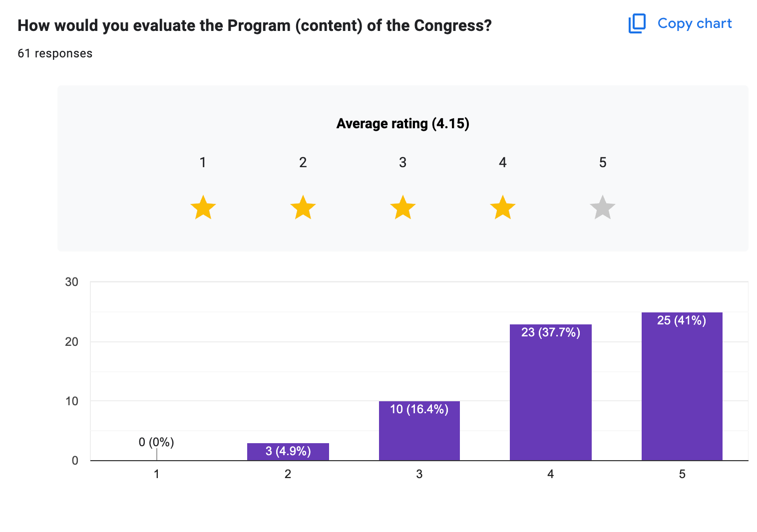Click the gray fifth star

click(603, 208)
